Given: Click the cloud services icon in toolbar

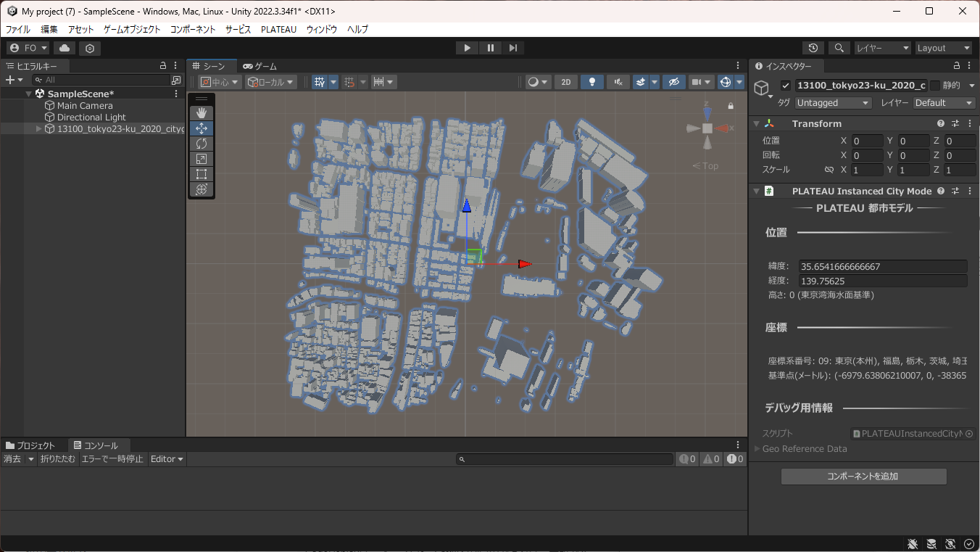Looking at the screenshot, I should coord(65,48).
